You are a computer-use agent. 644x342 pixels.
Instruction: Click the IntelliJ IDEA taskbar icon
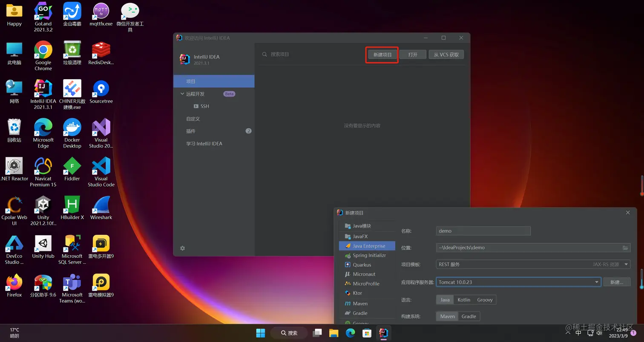[383, 333]
